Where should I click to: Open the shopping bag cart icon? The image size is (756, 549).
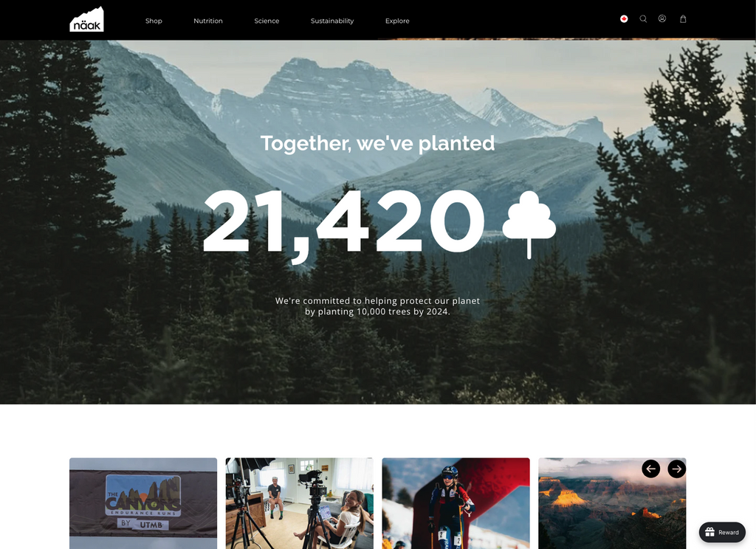(683, 18)
